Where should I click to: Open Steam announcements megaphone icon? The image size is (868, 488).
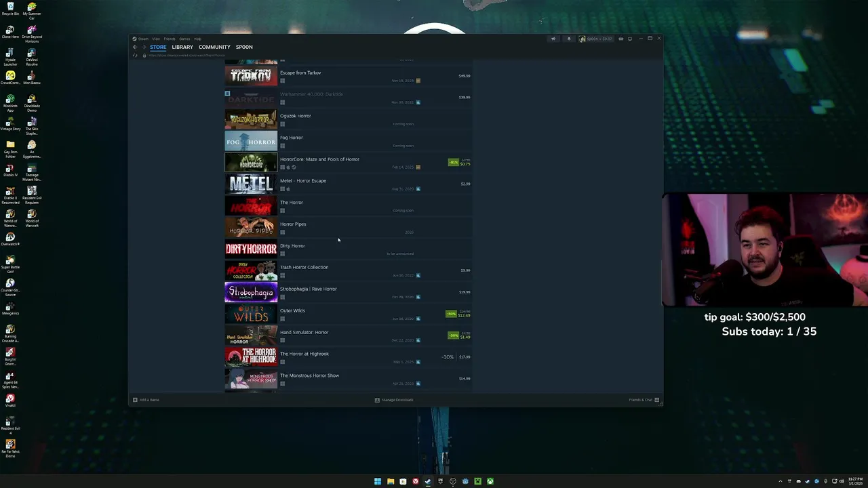(x=553, y=39)
